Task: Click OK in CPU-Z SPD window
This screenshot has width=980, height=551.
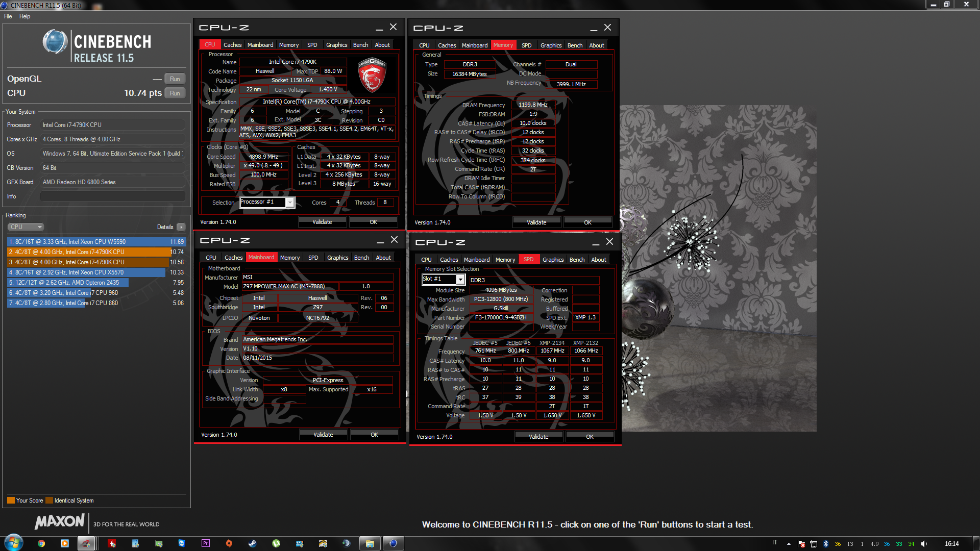Action: 590,437
